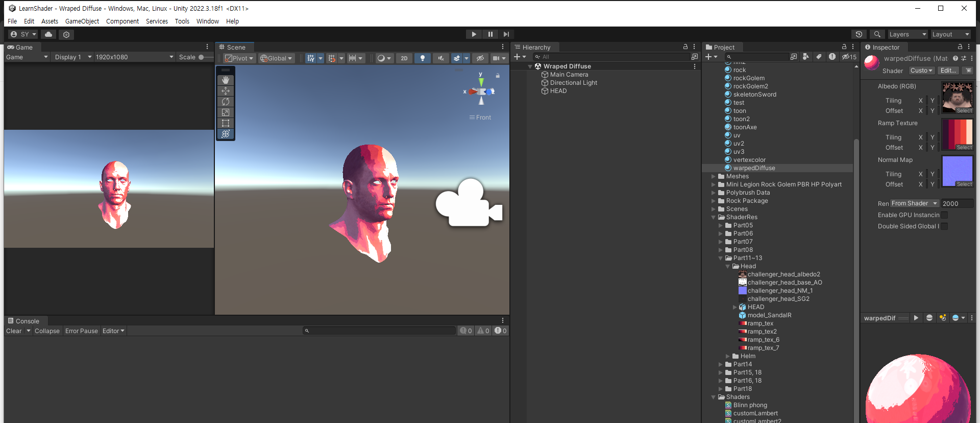This screenshot has width=980, height=423.
Task: Click Select under Albedo texture
Action: click(x=964, y=111)
